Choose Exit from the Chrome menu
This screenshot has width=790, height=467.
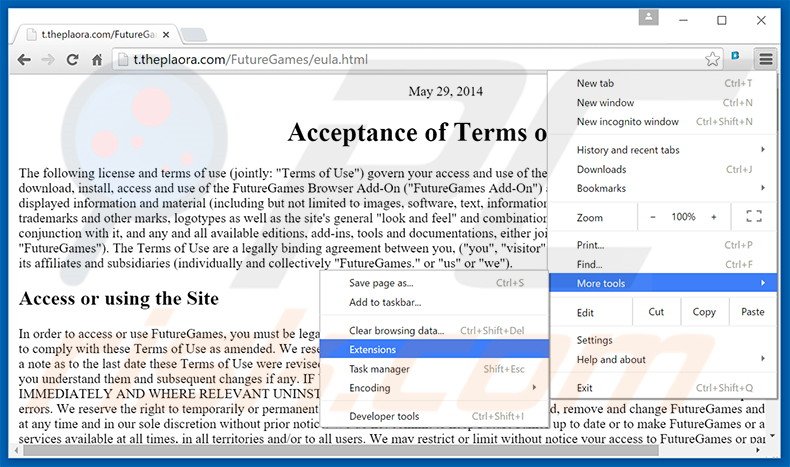coord(663,388)
